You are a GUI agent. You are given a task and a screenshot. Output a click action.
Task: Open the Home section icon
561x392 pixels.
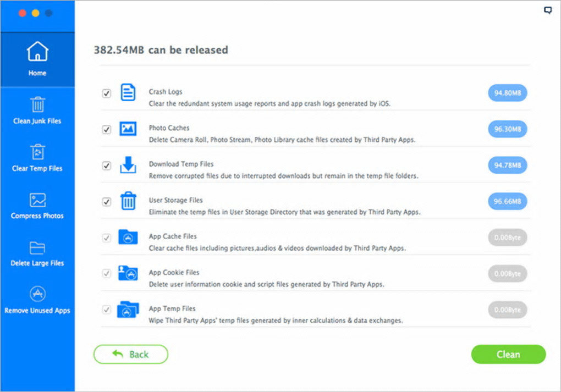point(37,52)
